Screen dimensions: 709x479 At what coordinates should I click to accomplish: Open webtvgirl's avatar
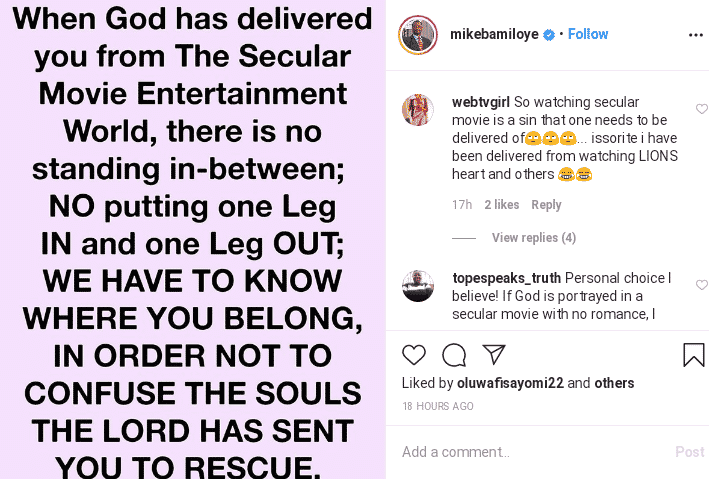pos(417,109)
